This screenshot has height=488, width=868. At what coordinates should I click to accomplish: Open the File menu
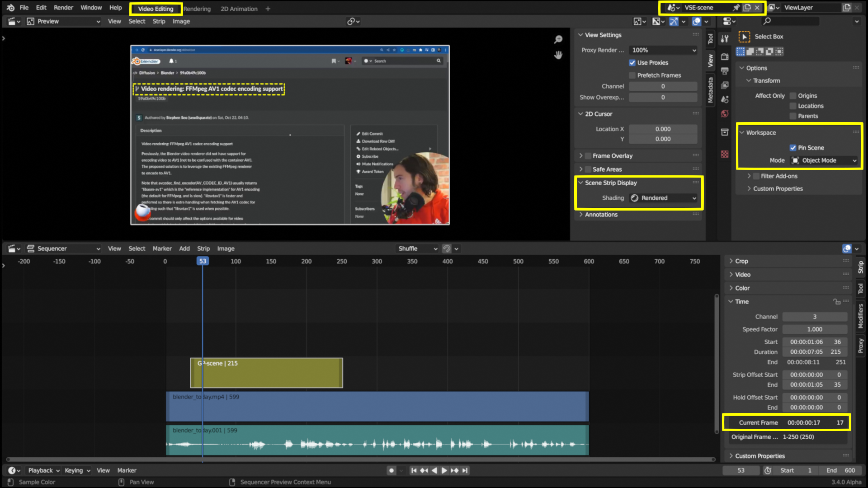pyautogui.click(x=24, y=8)
